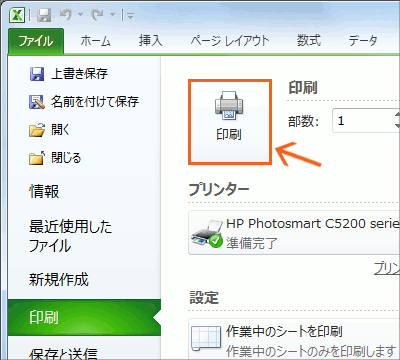Click the undo arrow in quick access toolbar

(66, 15)
